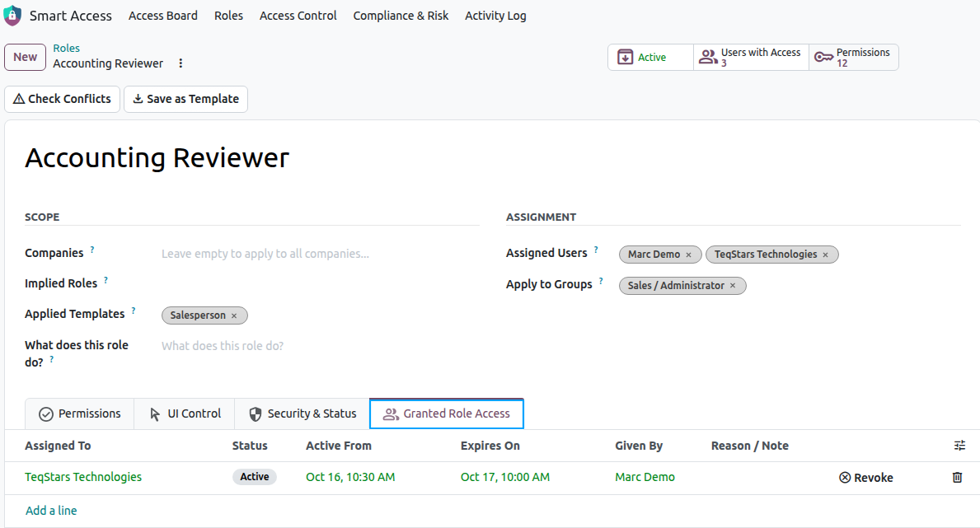Open the Access Control menu
Image resolution: width=980 pixels, height=528 pixels.
click(298, 16)
